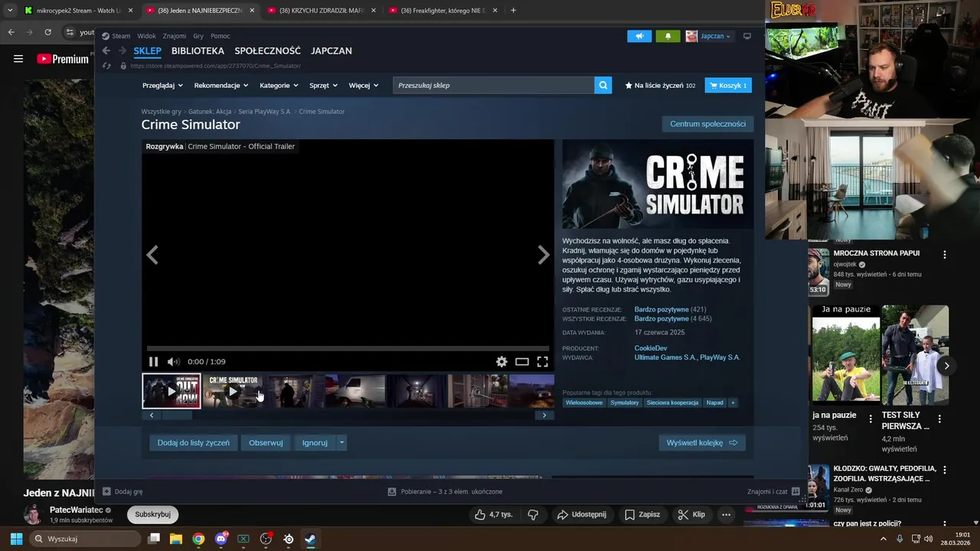Open the Widok menu

click(x=146, y=36)
